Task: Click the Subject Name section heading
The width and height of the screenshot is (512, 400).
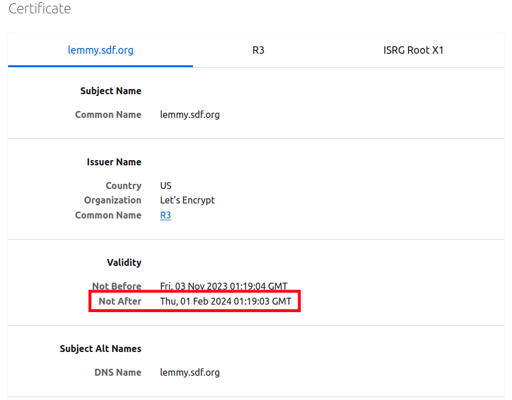Action: 111,91
